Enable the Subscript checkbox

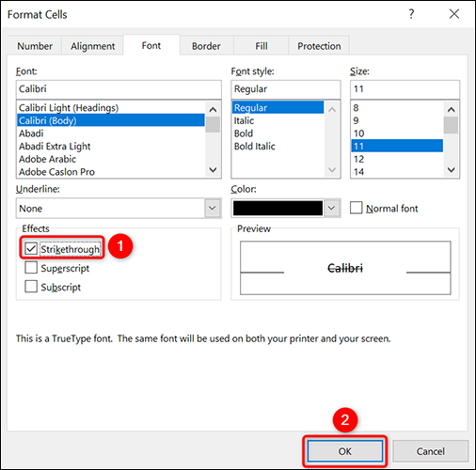click(31, 287)
